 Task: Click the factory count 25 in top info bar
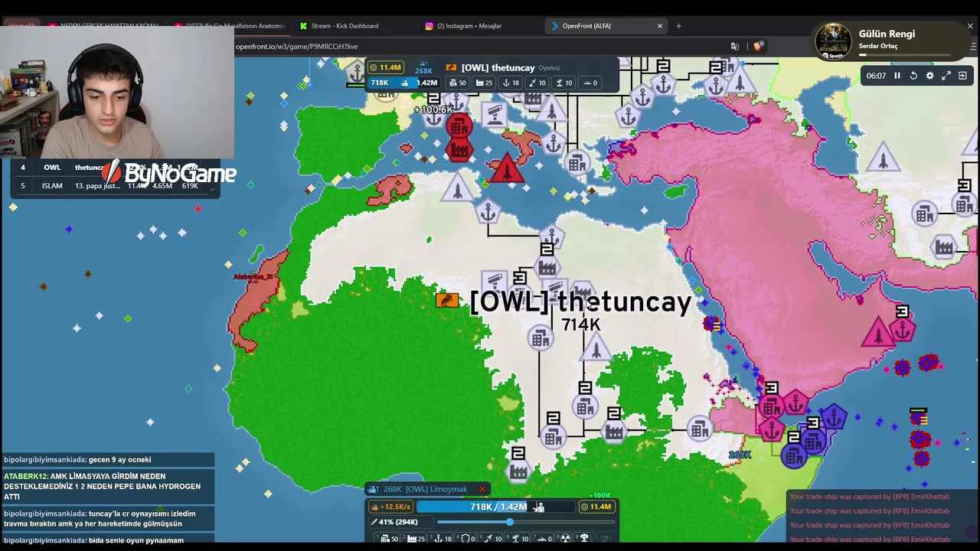[x=484, y=83]
